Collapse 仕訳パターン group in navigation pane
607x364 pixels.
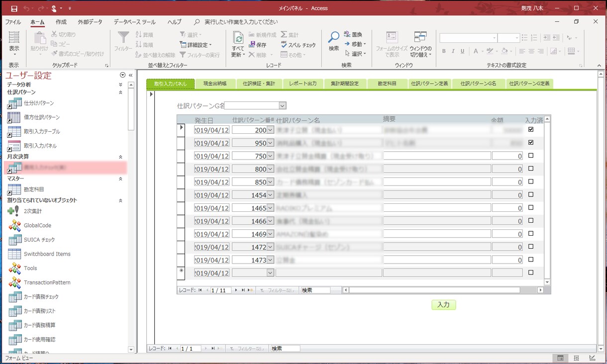[x=120, y=92]
